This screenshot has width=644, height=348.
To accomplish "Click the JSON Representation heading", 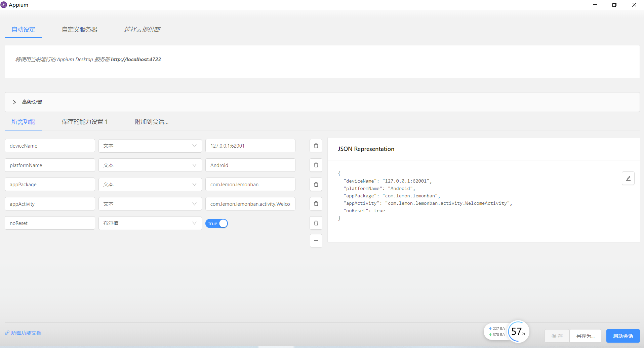I will (366, 149).
